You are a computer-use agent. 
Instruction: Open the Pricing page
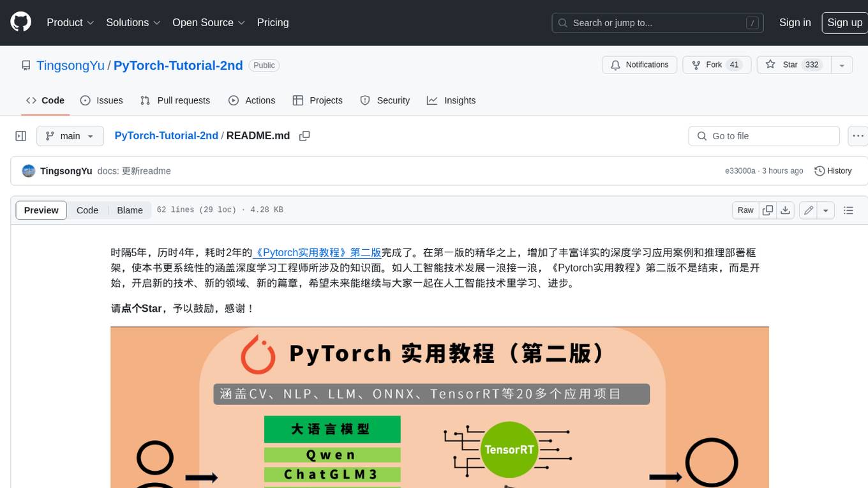click(x=273, y=22)
